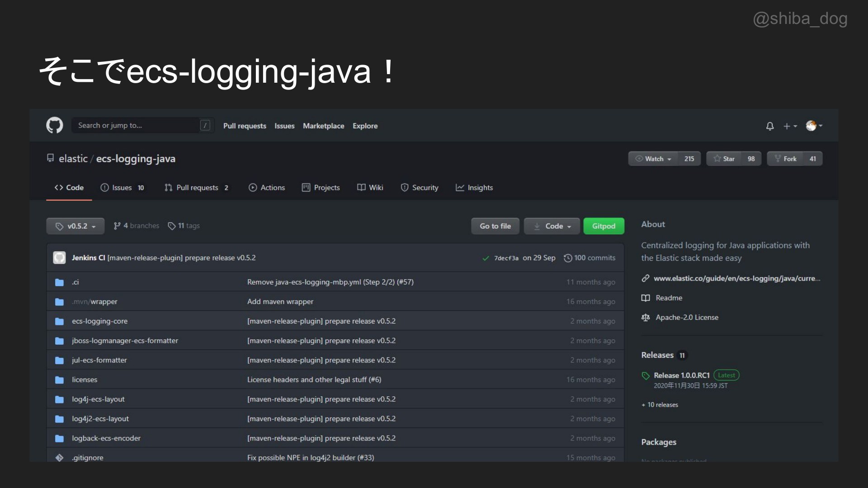Viewport: 868px width, 488px height.
Task: Open the log4j-ecs-layout folder
Action: 98,399
